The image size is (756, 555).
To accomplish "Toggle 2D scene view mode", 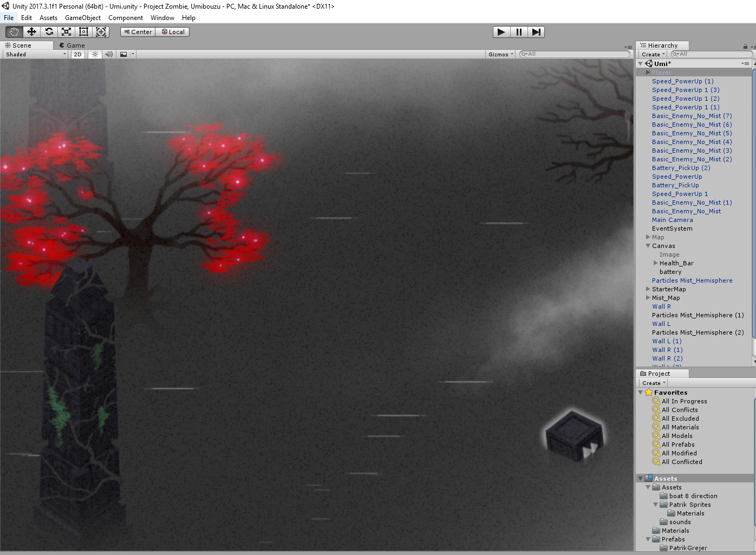I will [77, 54].
